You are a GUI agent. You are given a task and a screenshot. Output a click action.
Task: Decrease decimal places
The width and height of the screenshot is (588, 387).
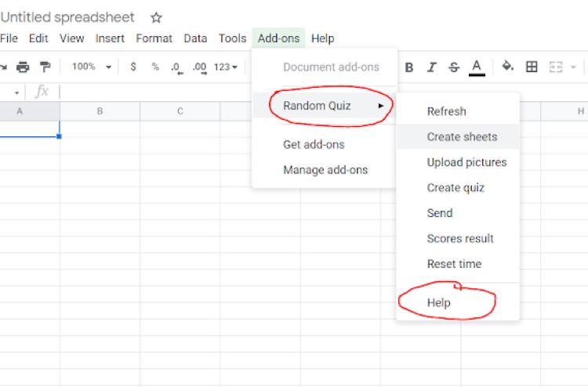177,68
